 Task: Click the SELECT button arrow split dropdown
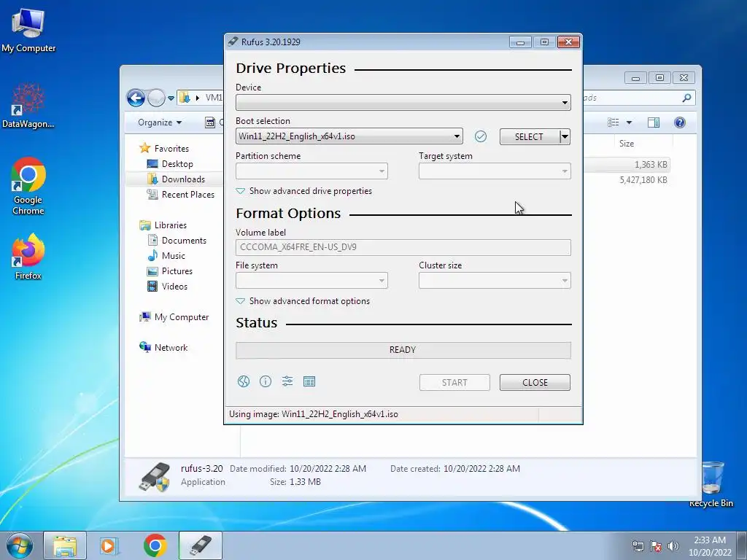point(565,136)
